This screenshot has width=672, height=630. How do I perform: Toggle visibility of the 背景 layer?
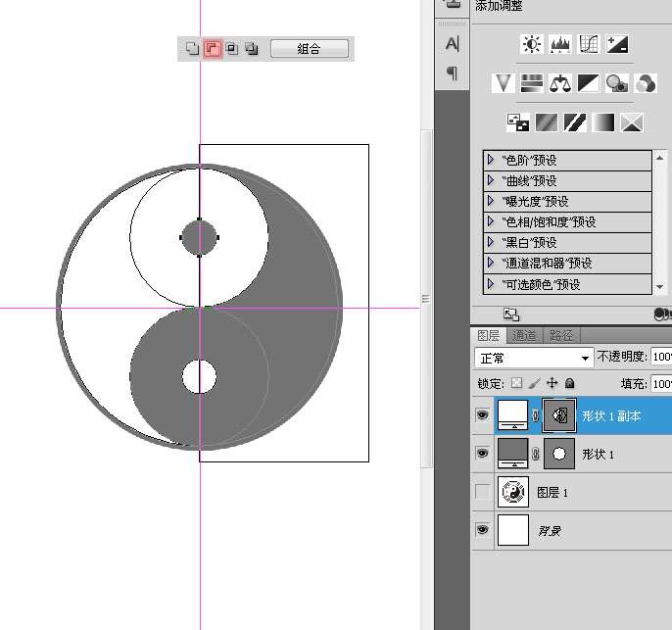pyautogui.click(x=482, y=530)
